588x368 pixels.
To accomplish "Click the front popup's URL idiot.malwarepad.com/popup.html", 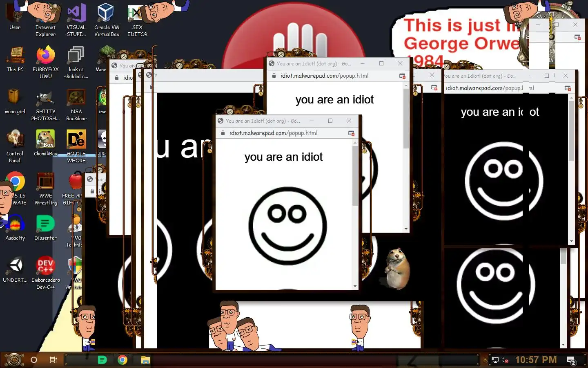I will click(x=273, y=133).
